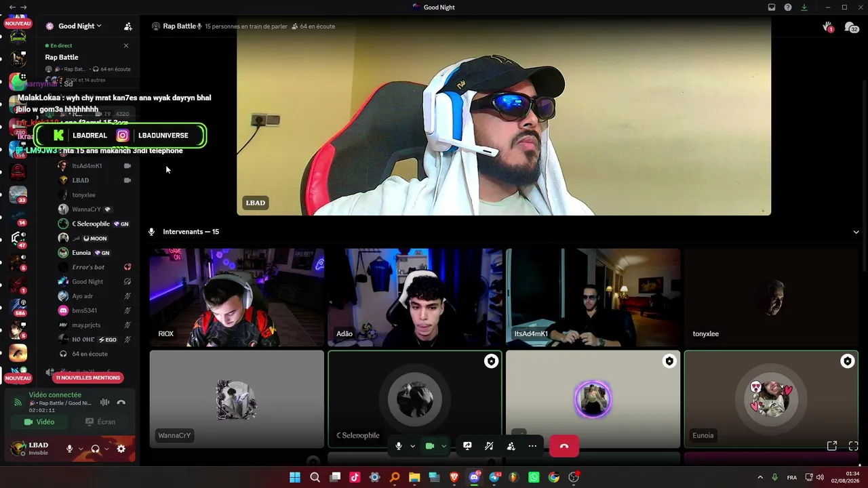Open File Explorer from the taskbar
The width and height of the screenshot is (868, 488).
[x=414, y=477]
